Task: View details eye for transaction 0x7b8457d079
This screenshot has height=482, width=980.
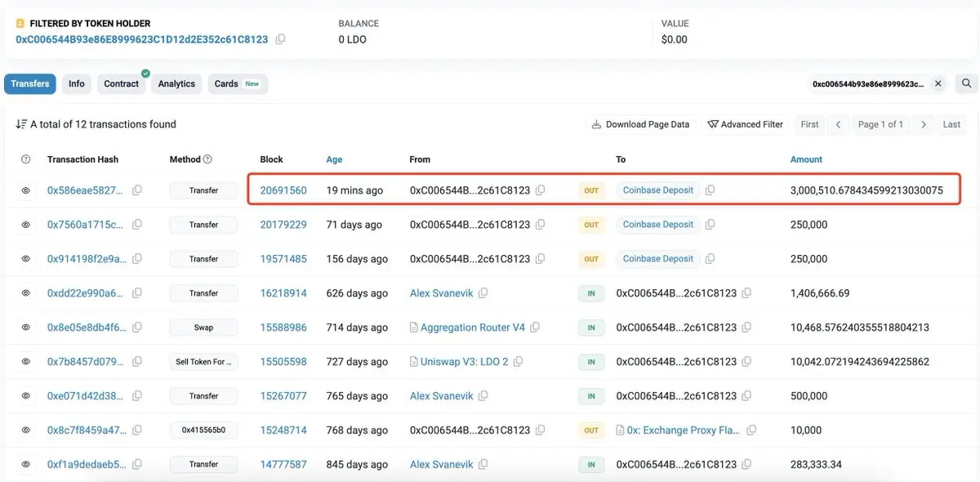Action: tap(25, 362)
